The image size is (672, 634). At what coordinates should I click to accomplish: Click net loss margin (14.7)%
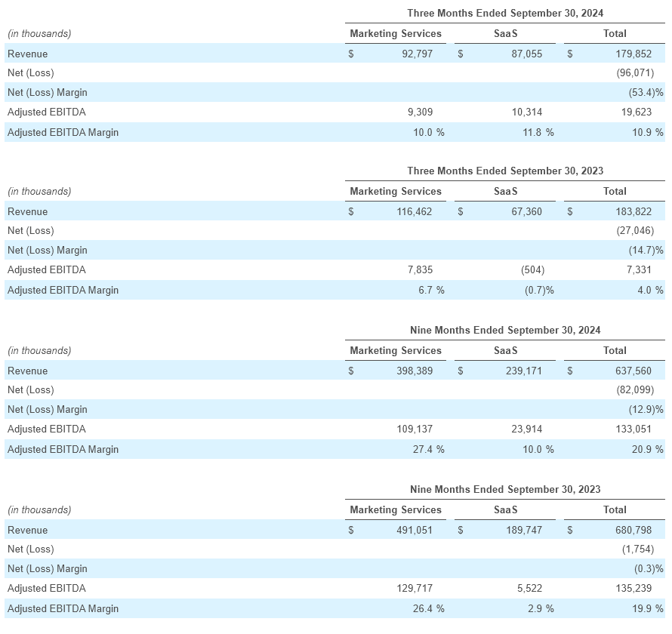646,250
